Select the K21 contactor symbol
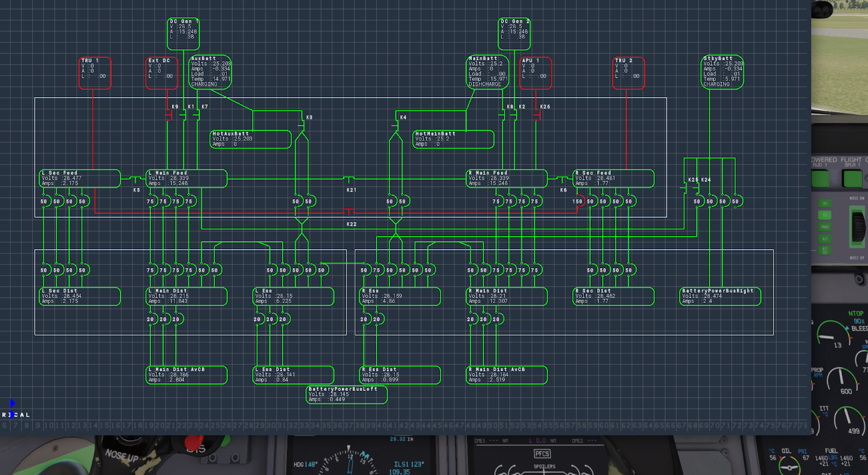 [x=349, y=179]
